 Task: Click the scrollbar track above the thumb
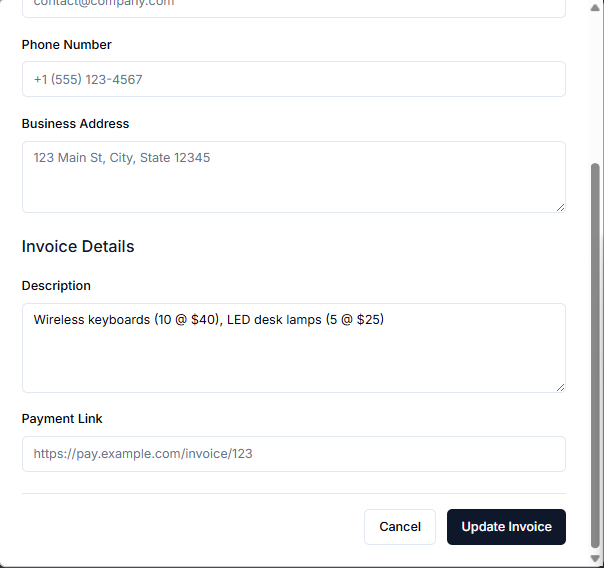(x=596, y=80)
